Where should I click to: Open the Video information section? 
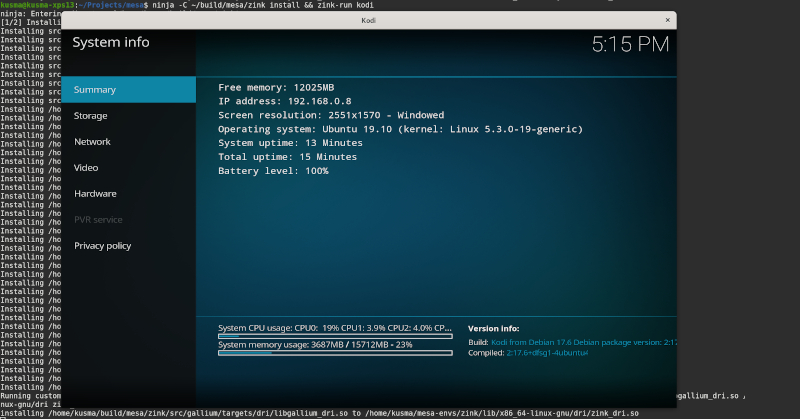point(86,168)
